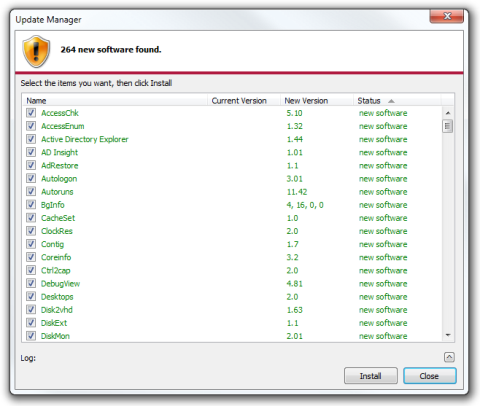Toggle the DebugView checkbox
Image resolution: width=480 pixels, height=406 pixels.
[x=31, y=283]
